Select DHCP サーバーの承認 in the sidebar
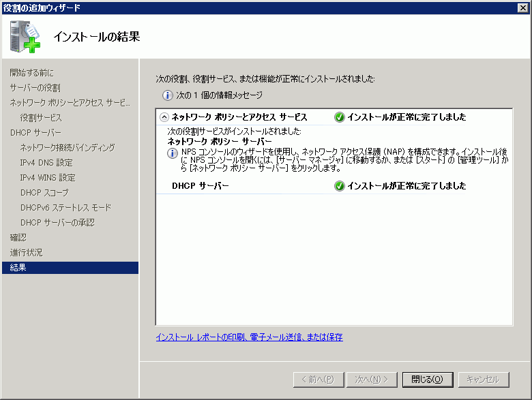Image resolution: width=532 pixels, height=400 pixels. [57, 222]
